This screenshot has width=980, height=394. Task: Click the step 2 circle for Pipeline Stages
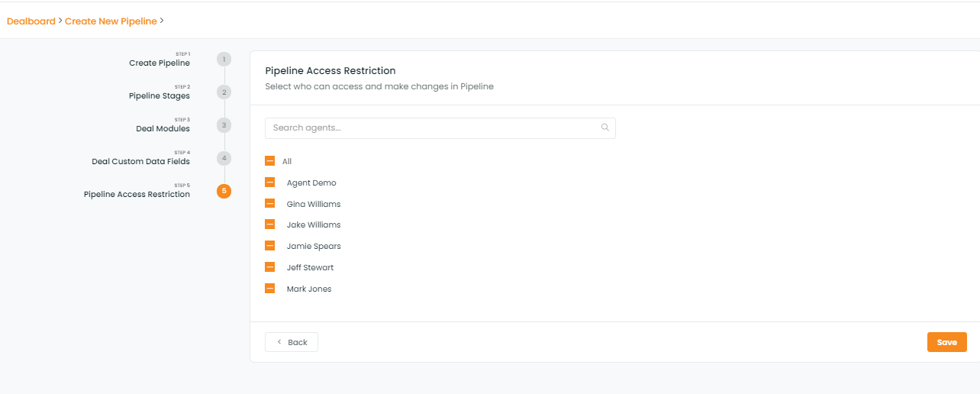point(224,92)
